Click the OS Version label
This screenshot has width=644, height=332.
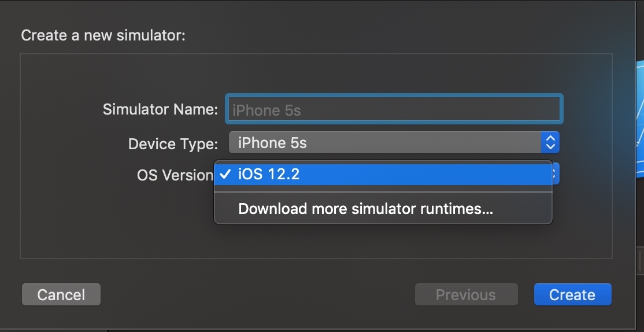coord(175,175)
